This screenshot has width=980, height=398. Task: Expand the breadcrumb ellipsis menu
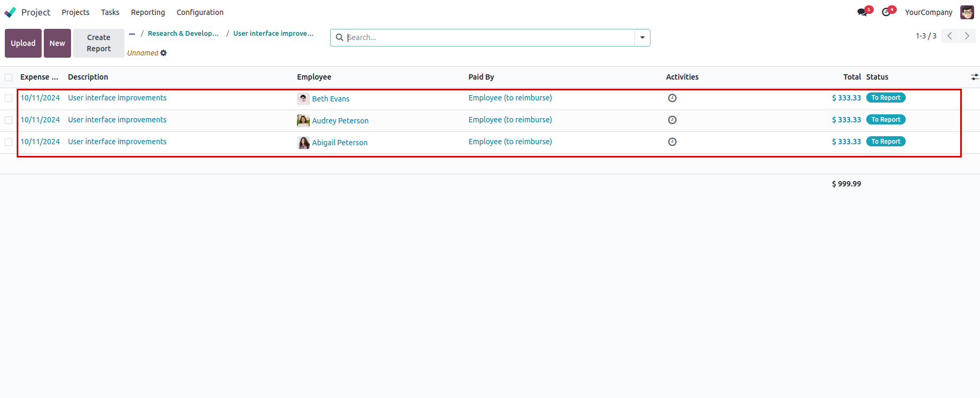tap(132, 34)
